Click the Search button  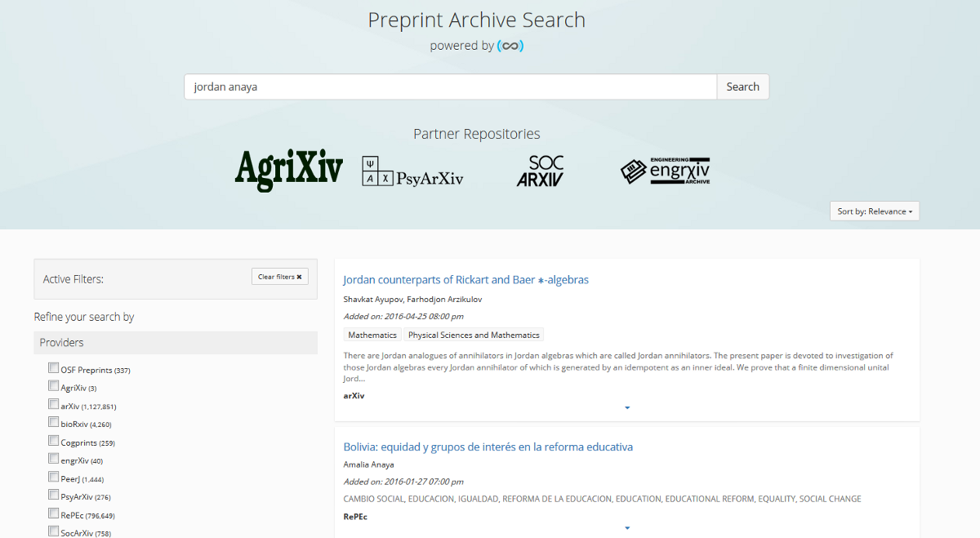coord(743,87)
